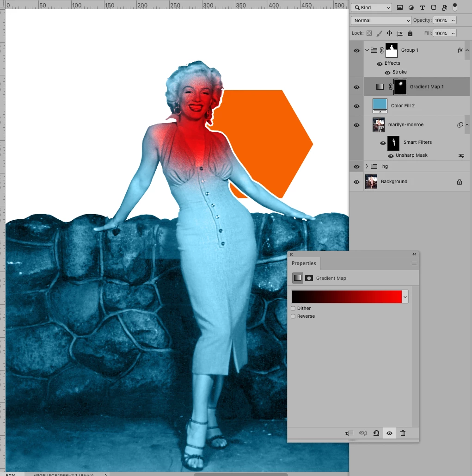Lock position move icon
Viewport: 472px width, 476px height.
390,33
